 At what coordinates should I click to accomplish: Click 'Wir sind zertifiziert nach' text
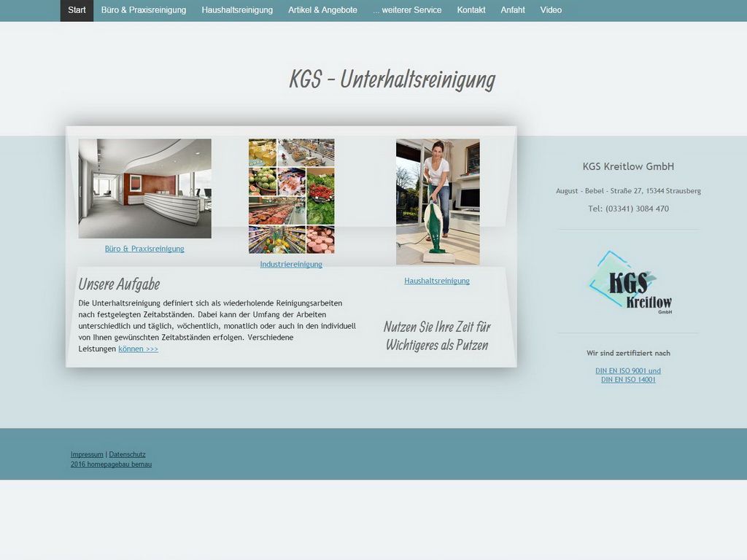pyautogui.click(x=628, y=354)
